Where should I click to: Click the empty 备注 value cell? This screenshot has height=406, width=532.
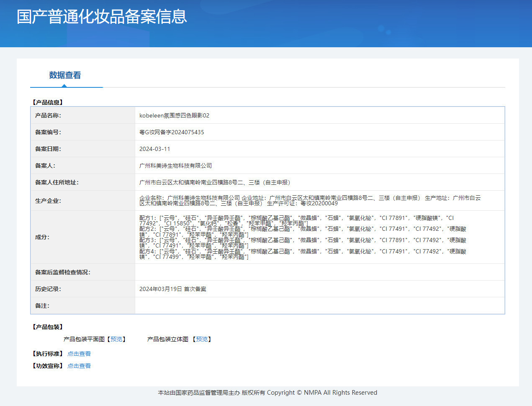tap(319, 306)
